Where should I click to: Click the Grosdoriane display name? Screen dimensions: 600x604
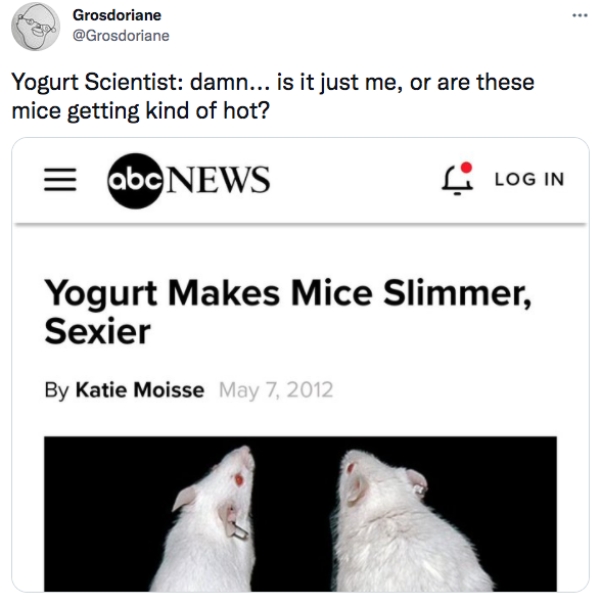click(118, 16)
